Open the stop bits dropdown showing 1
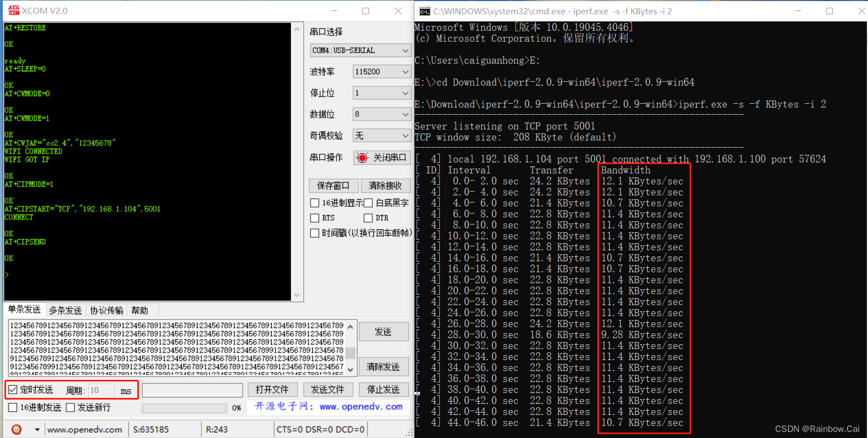 coord(382,93)
